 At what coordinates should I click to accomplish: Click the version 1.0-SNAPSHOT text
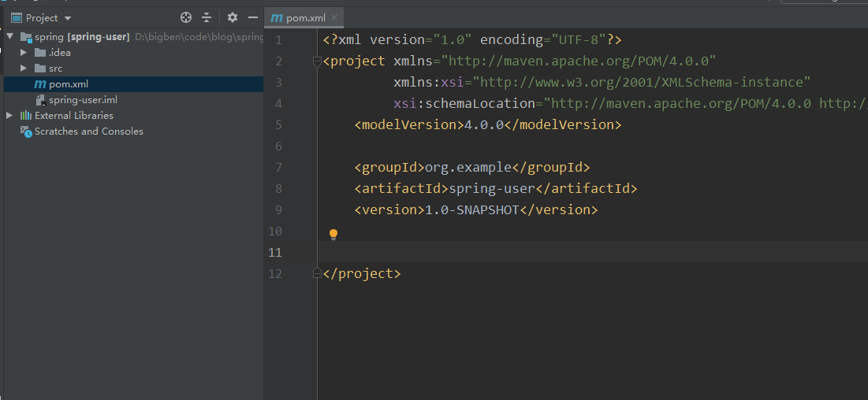pyautogui.click(x=471, y=209)
